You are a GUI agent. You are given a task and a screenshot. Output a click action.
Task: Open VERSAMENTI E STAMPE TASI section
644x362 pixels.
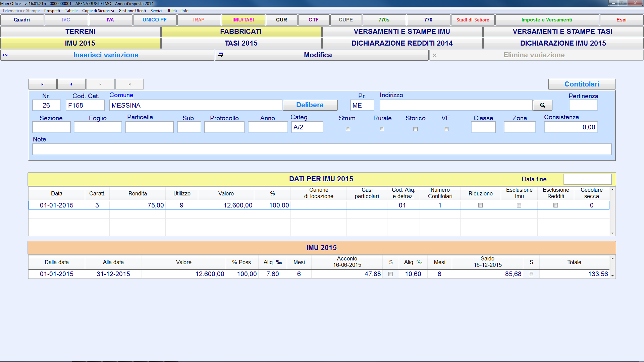pos(563,32)
